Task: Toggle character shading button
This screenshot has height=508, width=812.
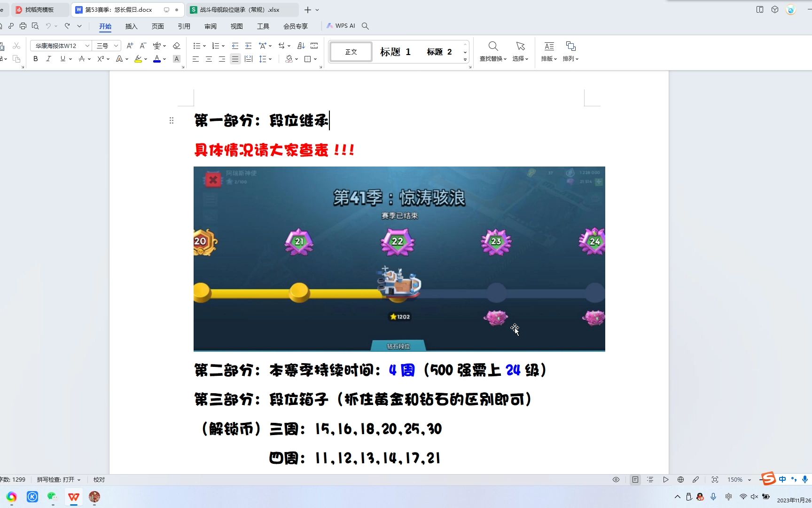Action: 177,59
